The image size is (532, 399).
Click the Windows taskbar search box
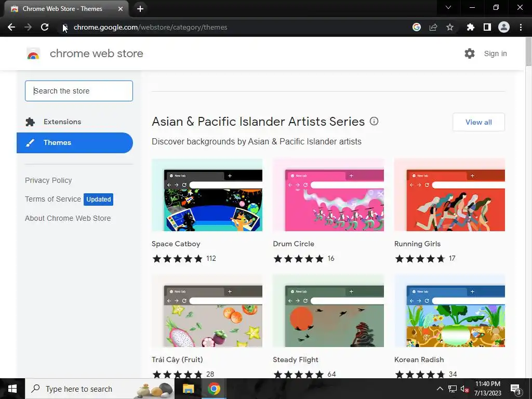pyautogui.click(x=100, y=389)
